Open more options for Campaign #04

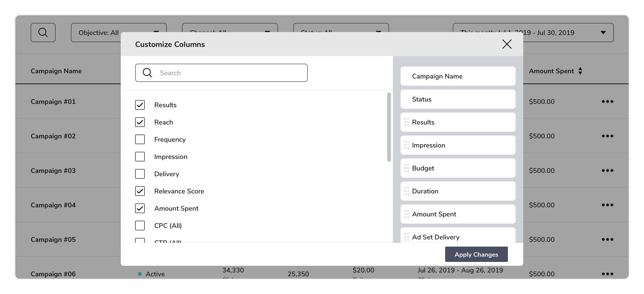(608, 205)
